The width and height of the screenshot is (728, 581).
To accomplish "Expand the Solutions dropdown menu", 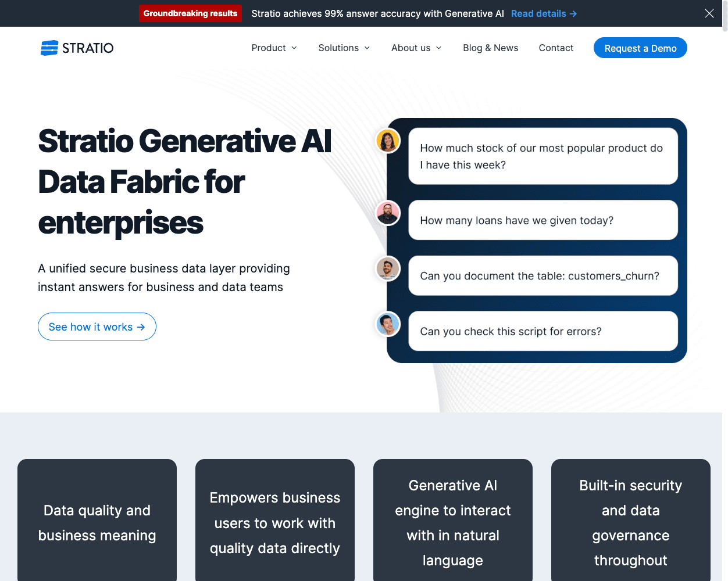I will point(344,48).
